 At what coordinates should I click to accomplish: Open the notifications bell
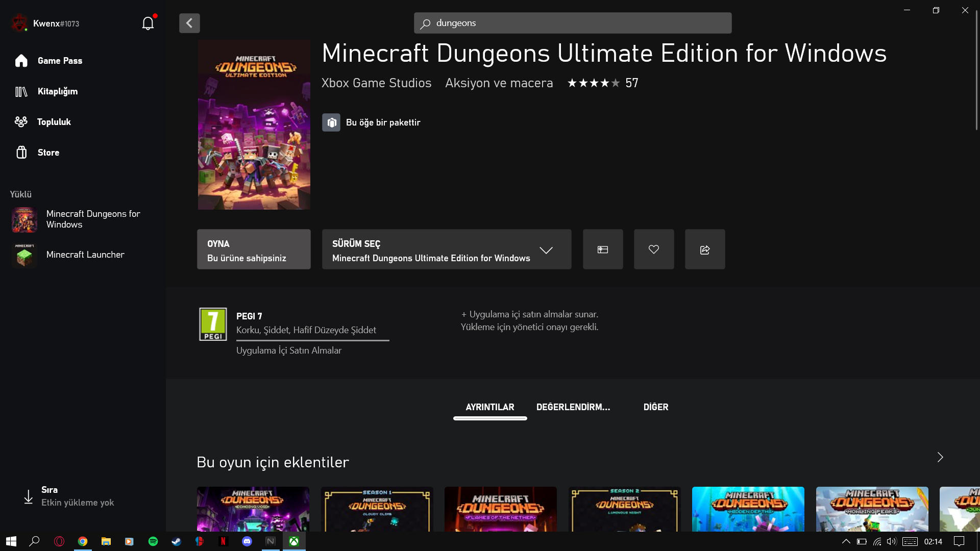click(148, 23)
